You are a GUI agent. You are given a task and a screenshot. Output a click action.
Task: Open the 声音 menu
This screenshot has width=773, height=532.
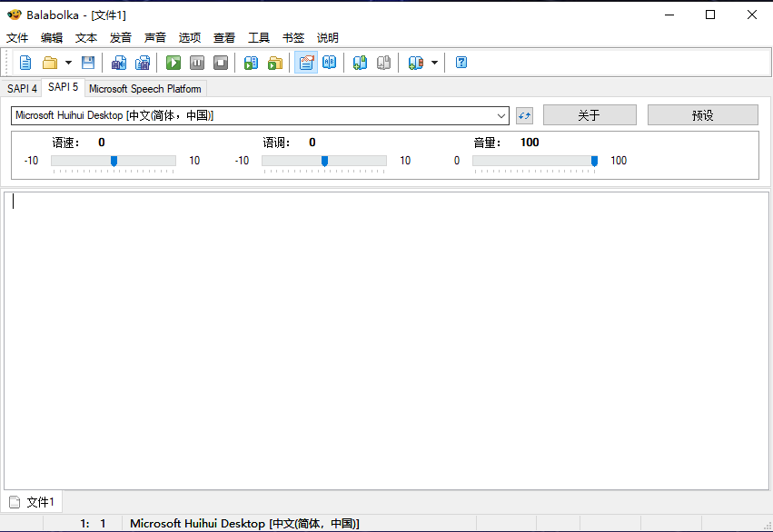click(x=155, y=38)
